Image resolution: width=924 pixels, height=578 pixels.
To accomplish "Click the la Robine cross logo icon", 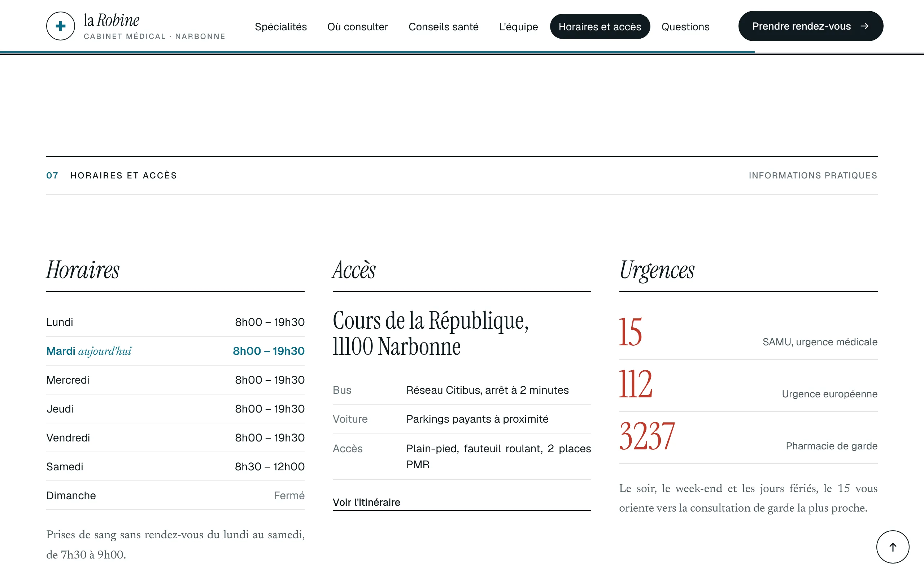I will 60,26.
